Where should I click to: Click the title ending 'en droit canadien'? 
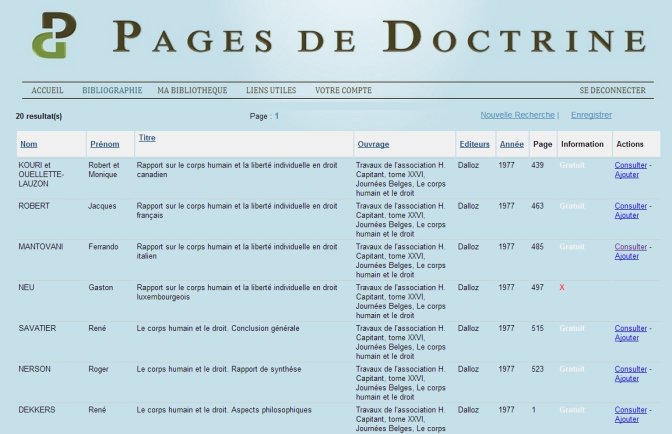pos(237,170)
